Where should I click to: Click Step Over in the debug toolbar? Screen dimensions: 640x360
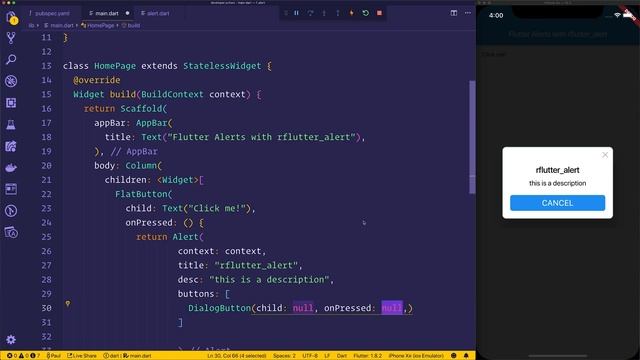pyautogui.click(x=310, y=13)
